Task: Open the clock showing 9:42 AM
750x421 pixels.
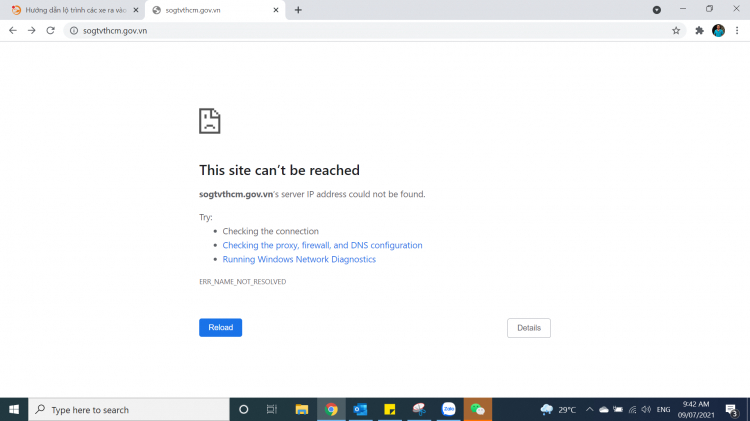Action: coord(696,410)
